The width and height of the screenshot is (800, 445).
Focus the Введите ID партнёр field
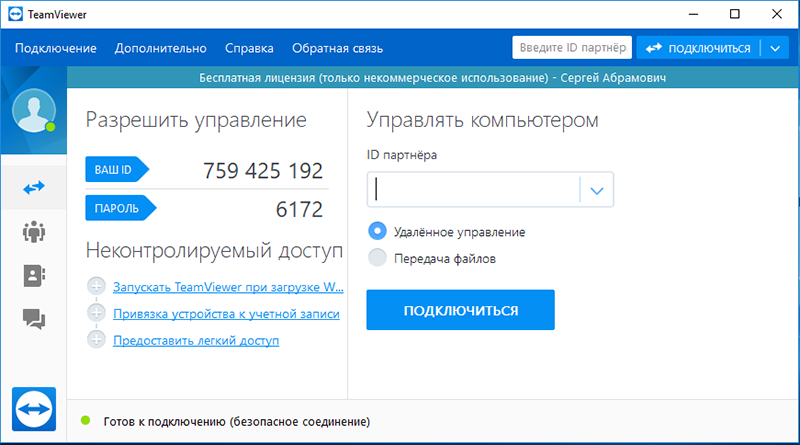tap(572, 47)
